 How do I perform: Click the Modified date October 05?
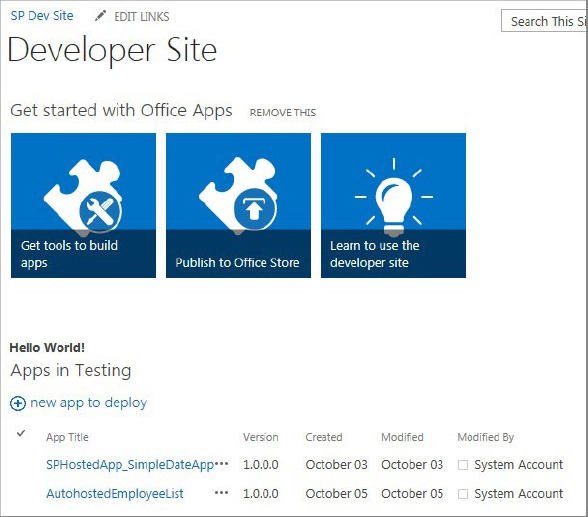[x=412, y=494]
